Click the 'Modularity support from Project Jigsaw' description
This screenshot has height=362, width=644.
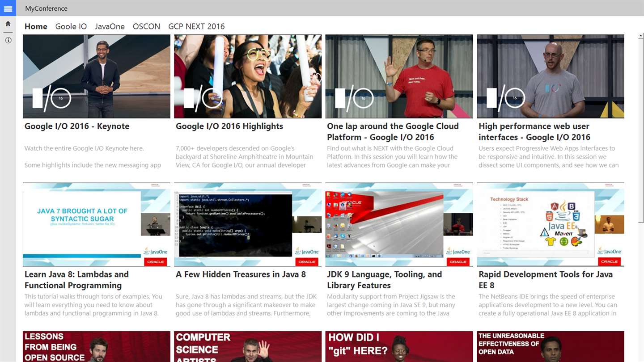[x=391, y=305]
